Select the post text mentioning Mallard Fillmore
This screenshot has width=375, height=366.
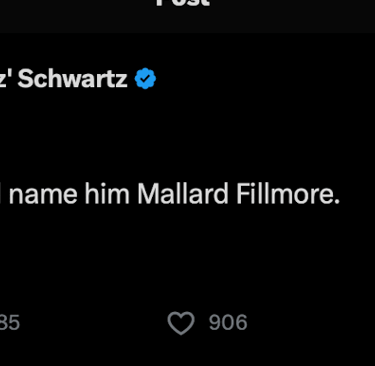pos(170,194)
